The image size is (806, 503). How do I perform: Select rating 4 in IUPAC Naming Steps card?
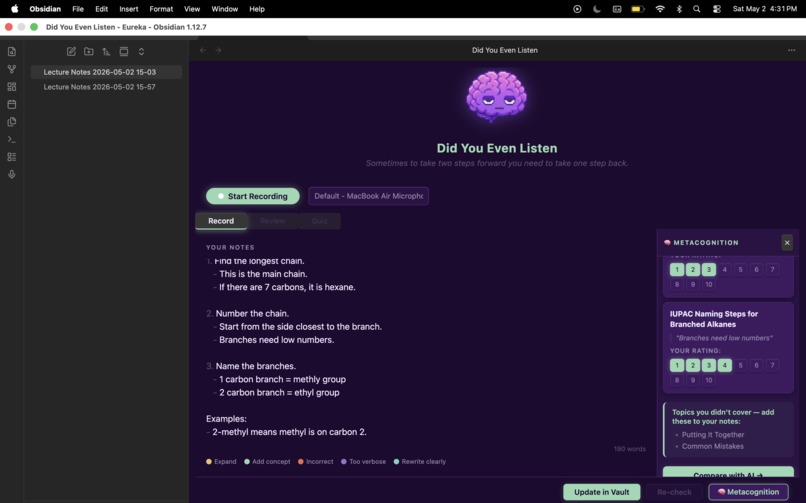point(725,365)
